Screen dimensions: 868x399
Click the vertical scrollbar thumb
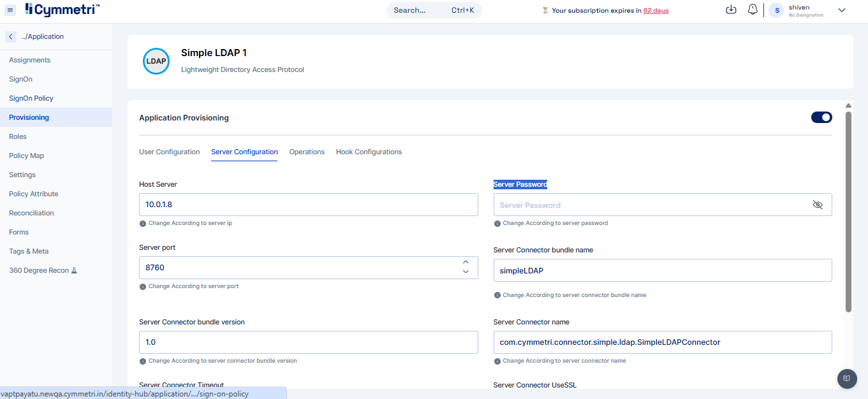pos(848,212)
